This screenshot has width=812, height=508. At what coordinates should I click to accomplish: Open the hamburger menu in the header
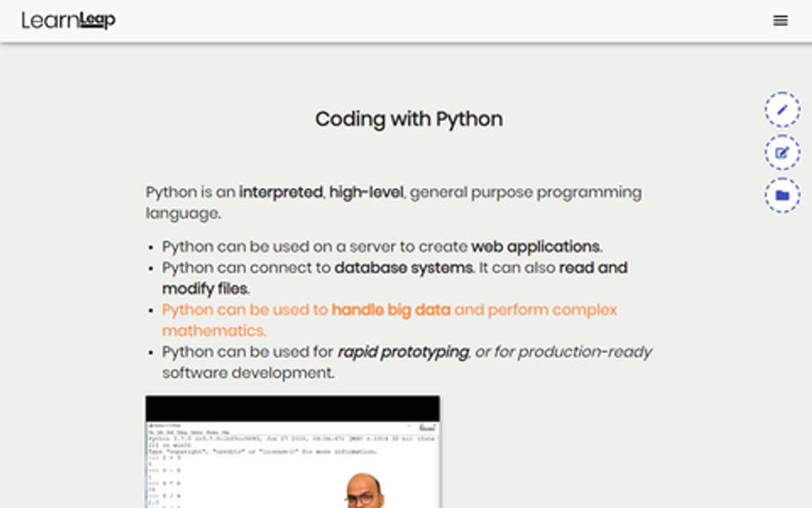780,21
